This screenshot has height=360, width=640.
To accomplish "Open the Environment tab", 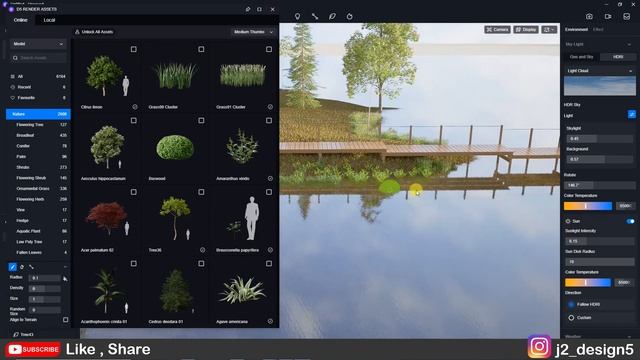I will pos(576,29).
